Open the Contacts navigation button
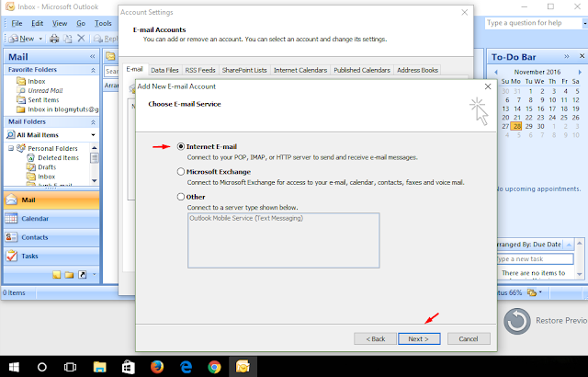 (51, 237)
